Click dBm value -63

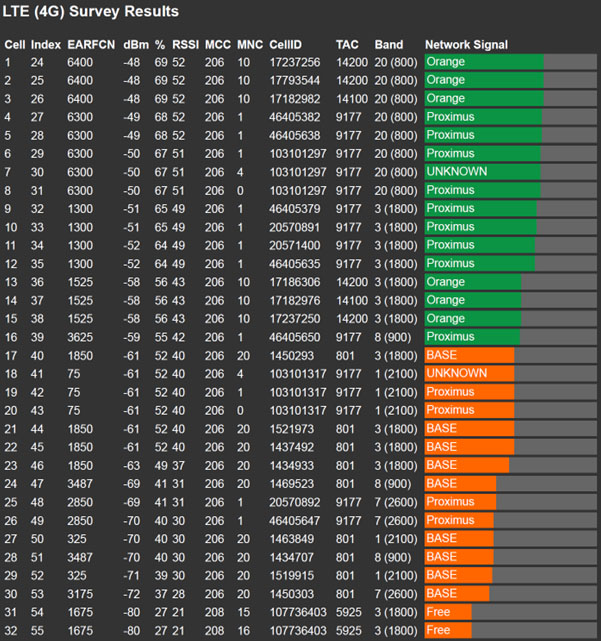click(132, 466)
